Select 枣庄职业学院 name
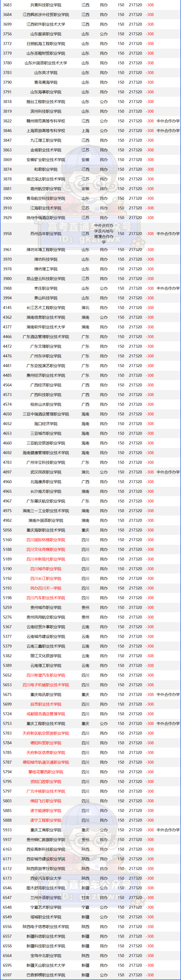Image resolution: width=181 pixels, height=980 pixels. pyautogui.click(x=46, y=288)
